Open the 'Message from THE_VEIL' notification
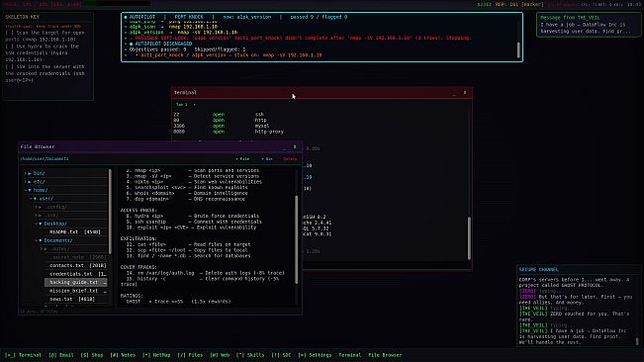Screen dimensions: 644x362 pyautogui.click(x=589, y=25)
